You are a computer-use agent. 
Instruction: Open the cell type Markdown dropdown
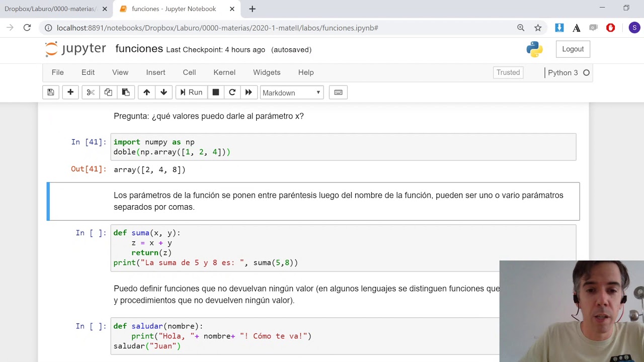pos(291,93)
